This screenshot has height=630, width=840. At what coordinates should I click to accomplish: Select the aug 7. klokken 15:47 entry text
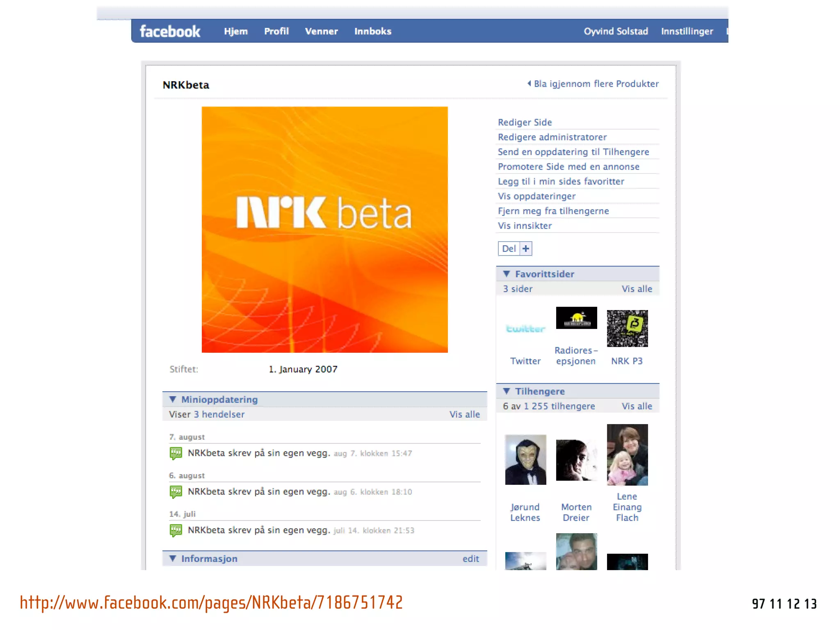pos(373,453)
